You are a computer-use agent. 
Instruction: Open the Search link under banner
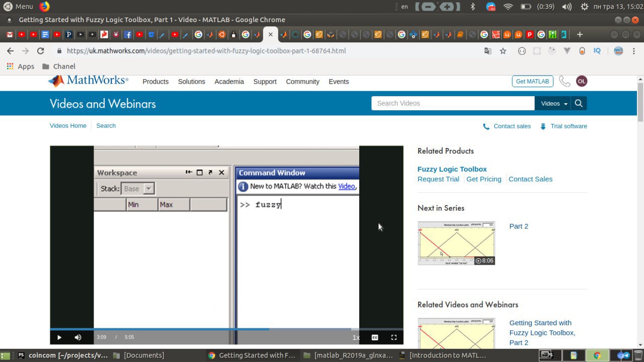(106, 126)
